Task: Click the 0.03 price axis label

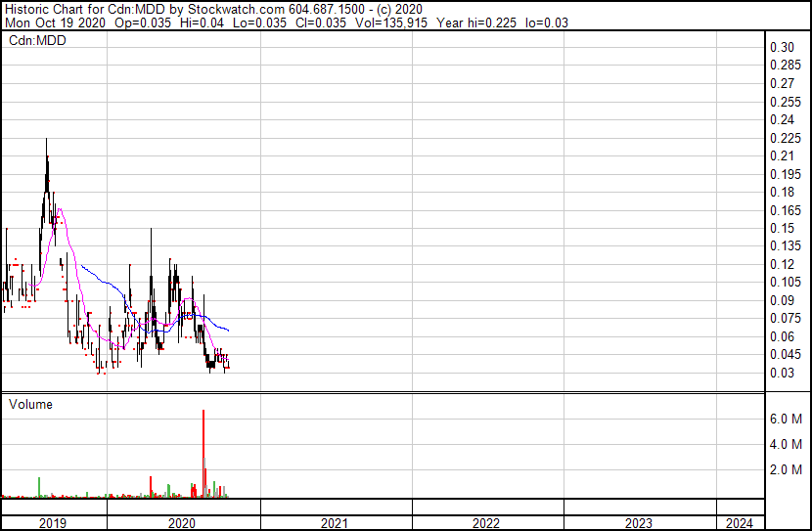Action: click(x=782, y=373)
